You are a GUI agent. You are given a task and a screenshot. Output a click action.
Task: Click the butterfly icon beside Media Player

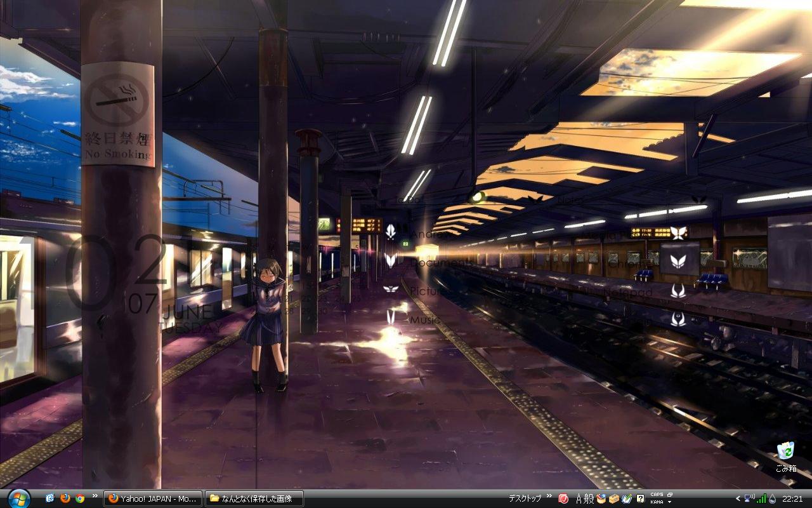(x=678, y=232)
